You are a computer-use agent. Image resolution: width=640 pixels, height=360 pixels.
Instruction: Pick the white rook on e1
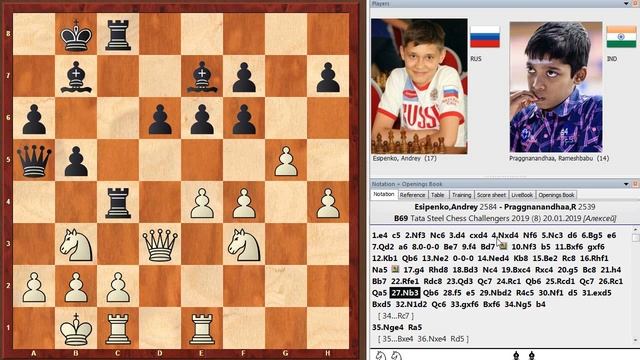click(202, 329)
